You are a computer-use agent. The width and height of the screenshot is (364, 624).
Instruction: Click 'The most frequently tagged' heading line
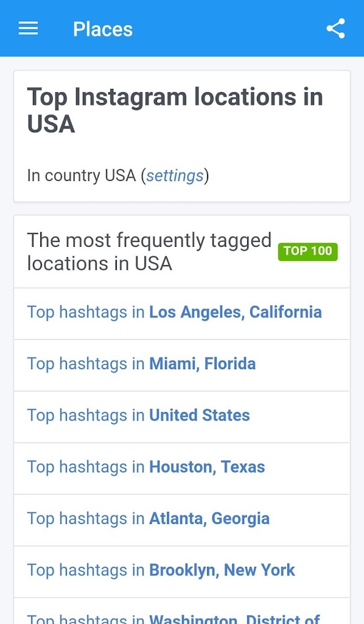coord(149,240)
